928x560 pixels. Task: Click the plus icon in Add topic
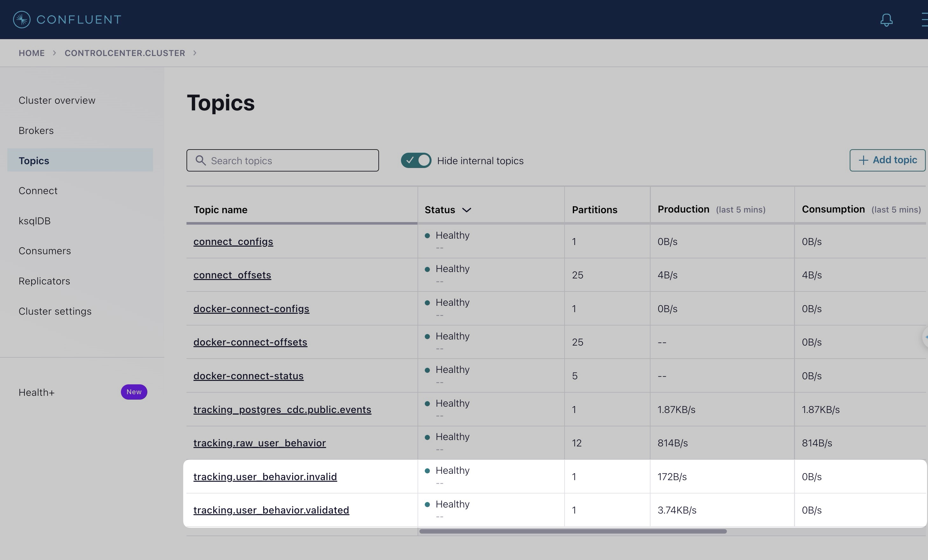tap(863, 160)
